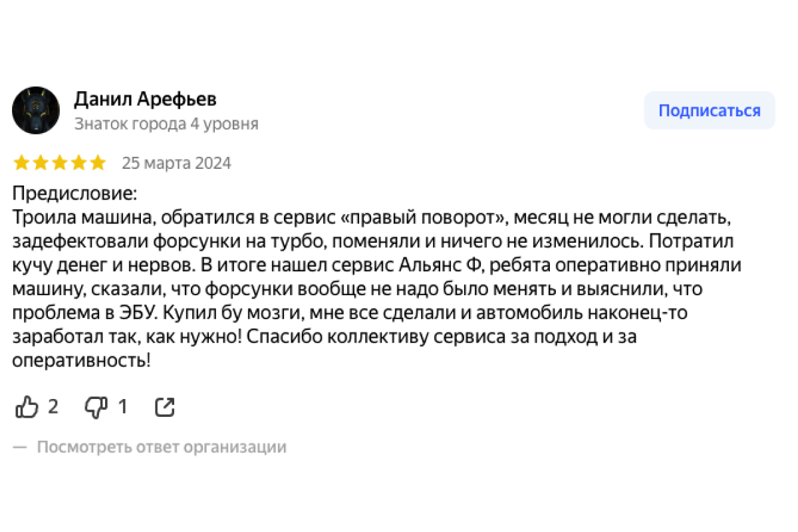Click the second rating star
This screenshot has width=798, height=532.
click(41, 163)
